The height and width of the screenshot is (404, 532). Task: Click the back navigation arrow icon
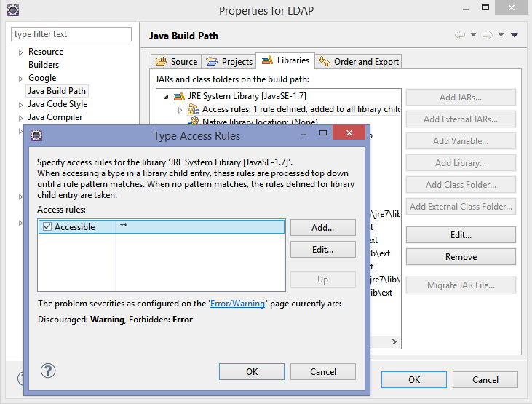pos(460,35)
